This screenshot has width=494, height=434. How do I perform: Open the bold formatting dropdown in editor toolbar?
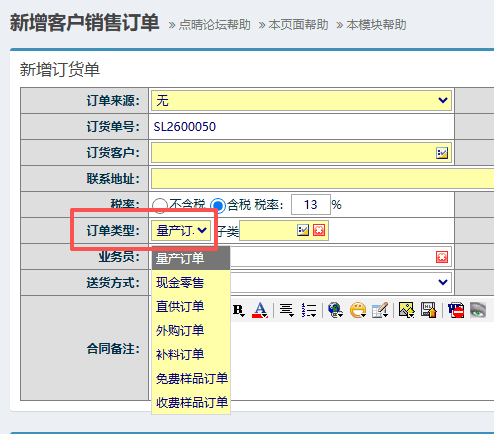[239, 310]
